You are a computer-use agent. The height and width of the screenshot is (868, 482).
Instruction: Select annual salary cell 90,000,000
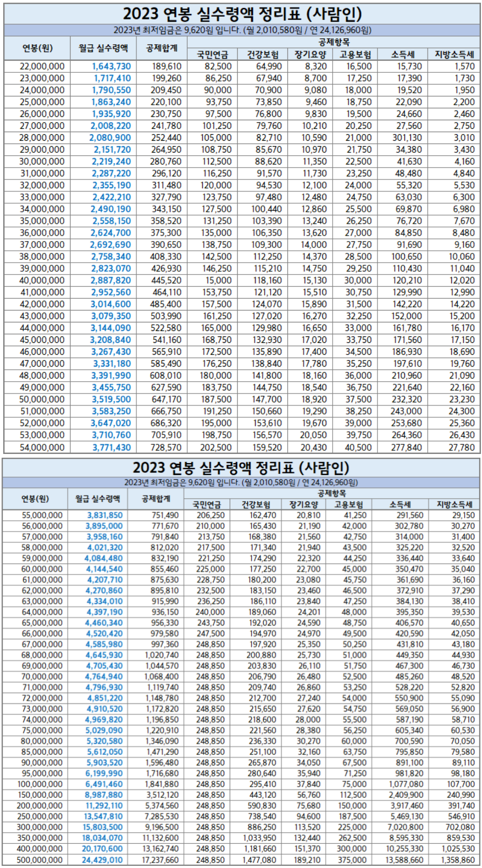coord(42,763)
